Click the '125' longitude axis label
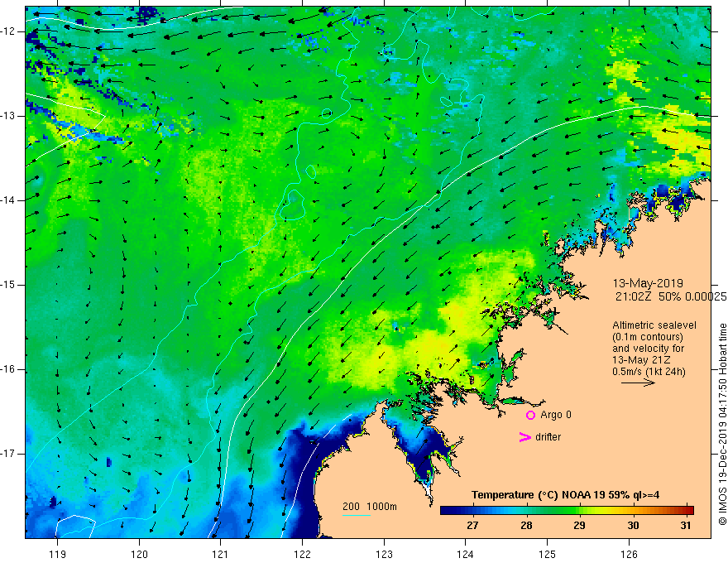Image resolution: width=728 pixels, height=563 pixels. point(547,554)
